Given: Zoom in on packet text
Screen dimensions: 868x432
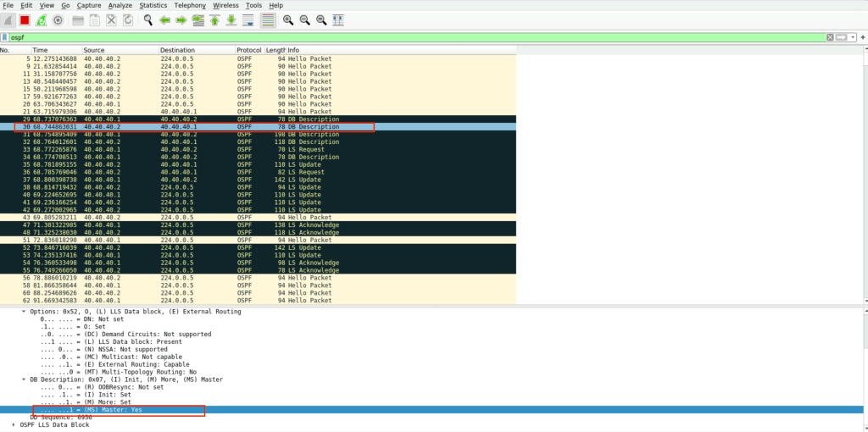Looking at the screenshot, I should (288, 19).
